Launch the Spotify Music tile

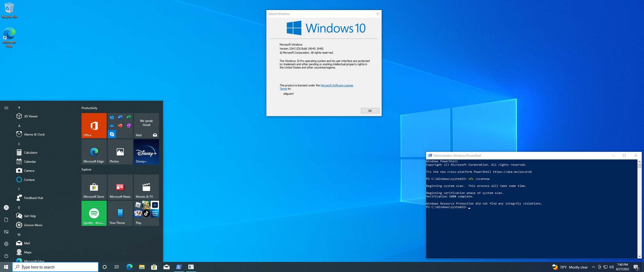point(94,213)
